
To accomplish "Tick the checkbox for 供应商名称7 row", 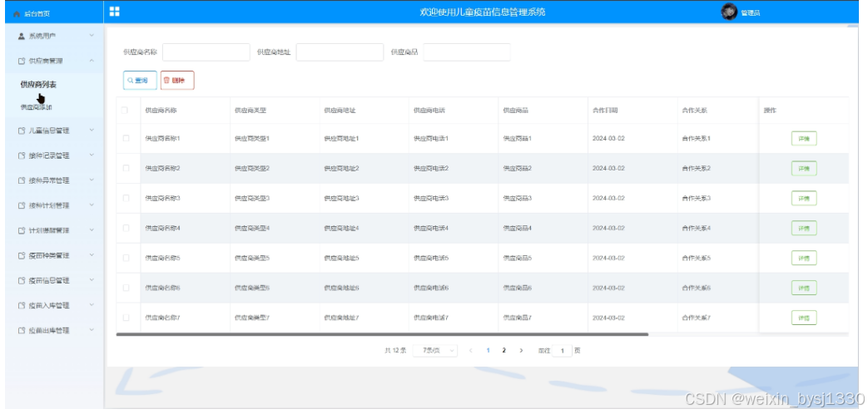I will click(x=126, y=318).
